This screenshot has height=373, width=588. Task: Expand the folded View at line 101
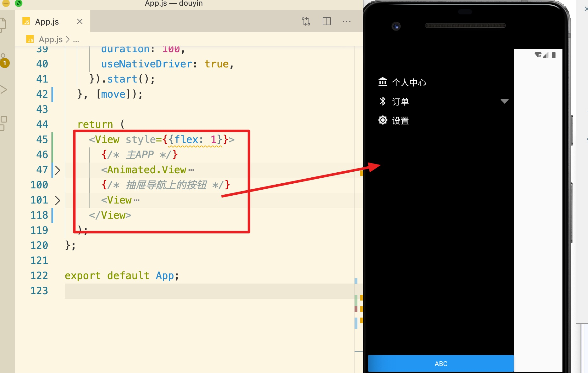coord(58,200)
